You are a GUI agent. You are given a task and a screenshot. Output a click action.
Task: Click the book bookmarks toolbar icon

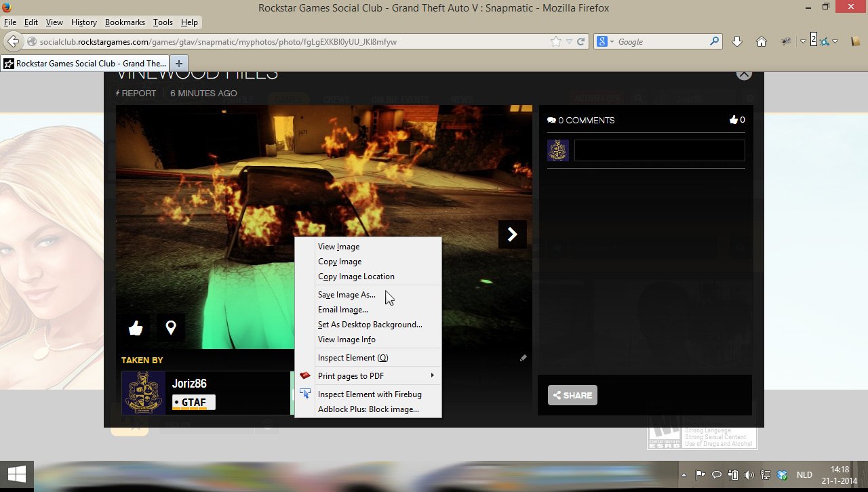(x=856, y=41)
